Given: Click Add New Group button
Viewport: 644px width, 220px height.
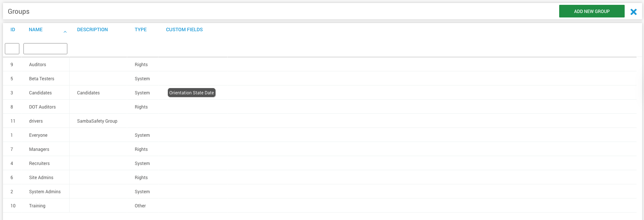Looking at the screenshot, I should point(592,12).
